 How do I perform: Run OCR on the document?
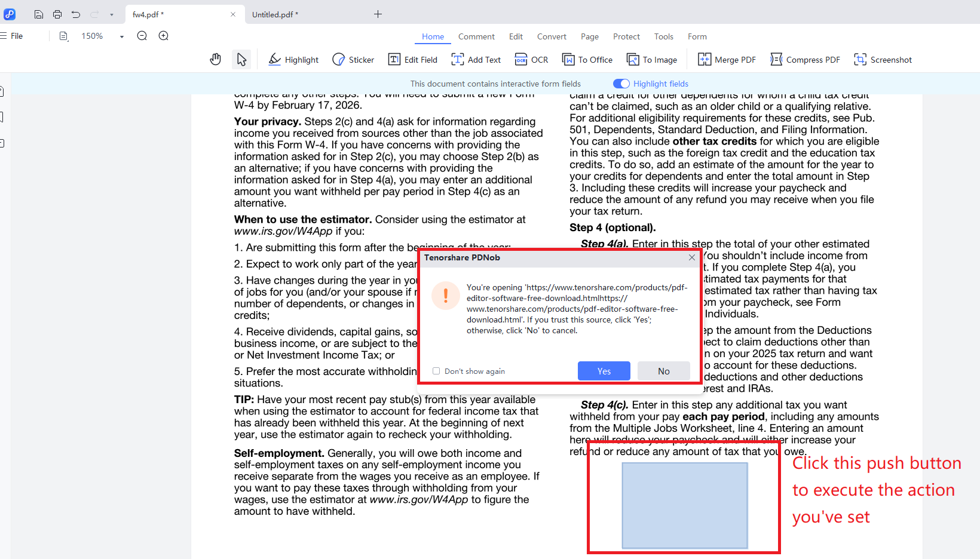pyautogui.click(x=531, y=60)
